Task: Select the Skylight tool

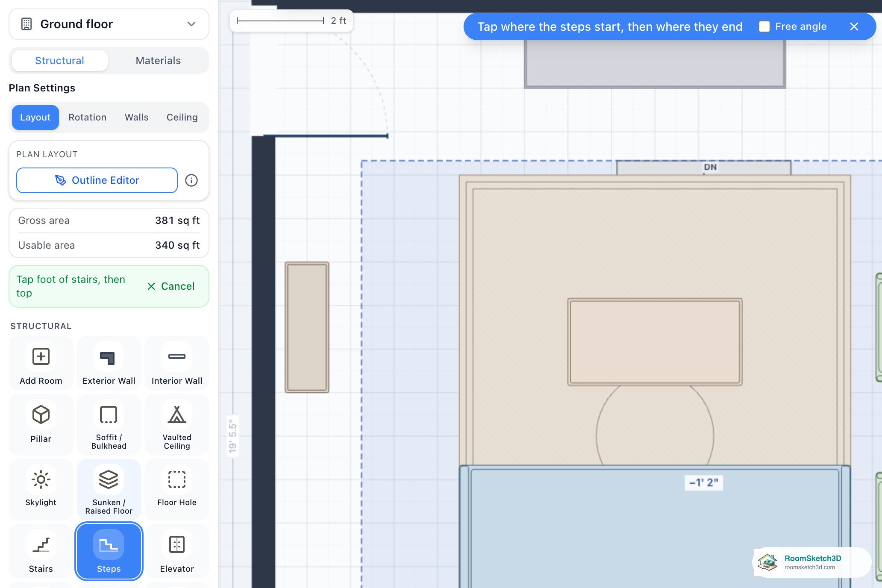Action: click(41, 489)
